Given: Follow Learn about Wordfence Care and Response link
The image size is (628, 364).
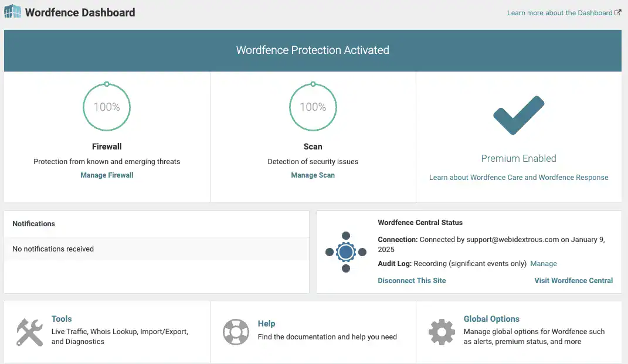Looking at the screenshot, I should 518,178.
